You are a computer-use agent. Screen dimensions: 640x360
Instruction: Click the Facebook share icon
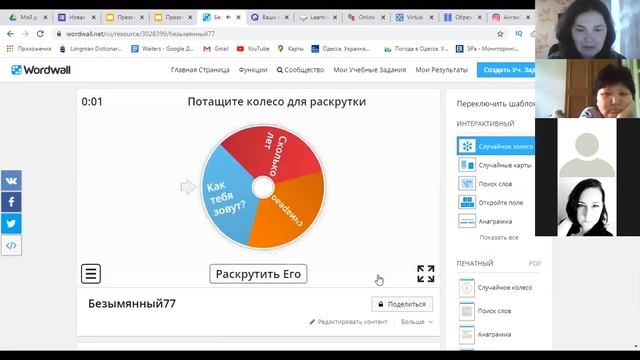pyautogui.click(x=11, y=202)
